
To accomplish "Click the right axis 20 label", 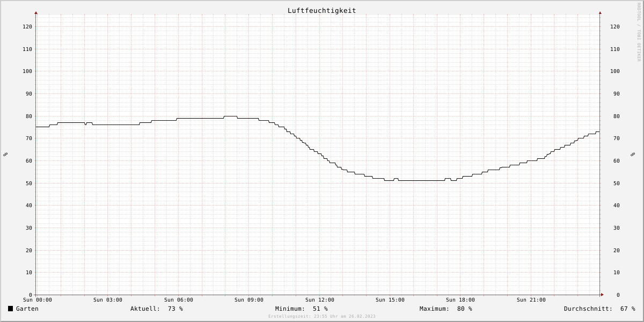I will click(617, 251).
